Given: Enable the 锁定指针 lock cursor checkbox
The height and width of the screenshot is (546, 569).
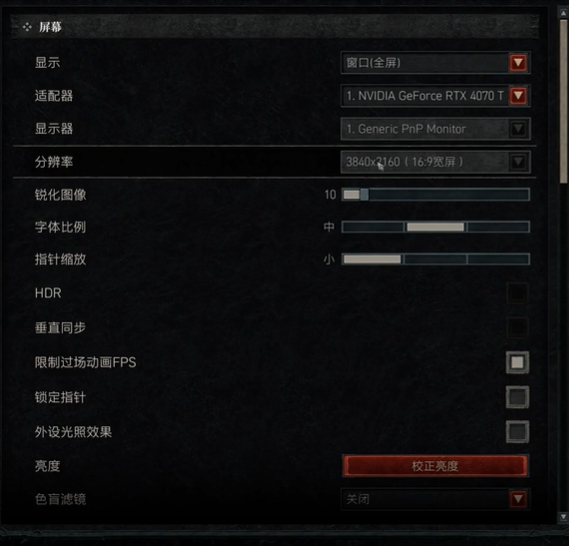Looking at the screenshot, I should pos(517,397).
